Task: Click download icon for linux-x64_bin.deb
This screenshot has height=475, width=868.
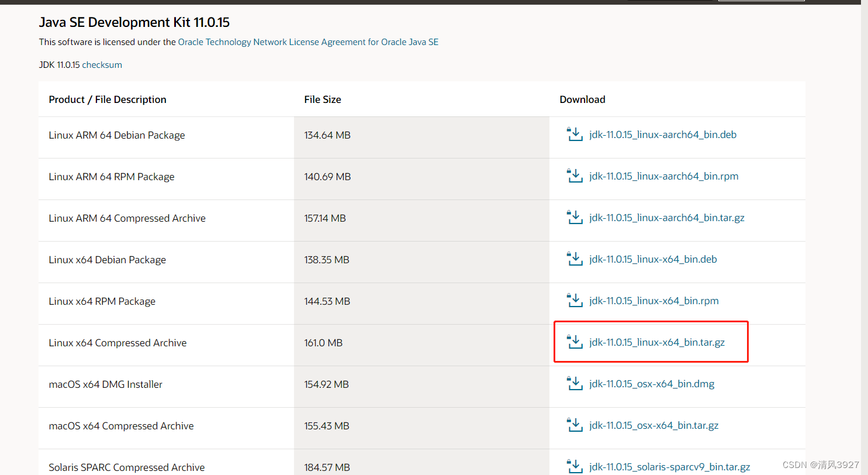Action: tap(575, 259)
